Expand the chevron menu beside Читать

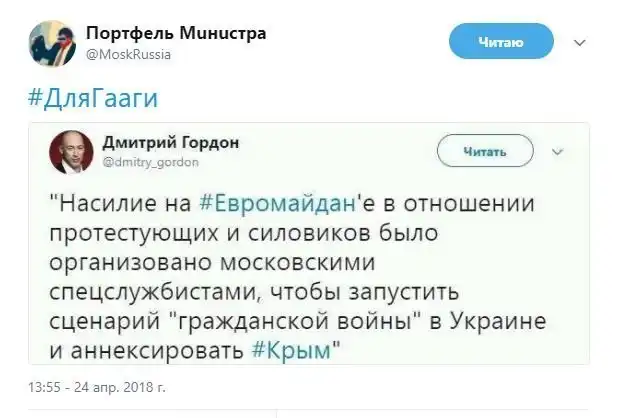[556, 152]
